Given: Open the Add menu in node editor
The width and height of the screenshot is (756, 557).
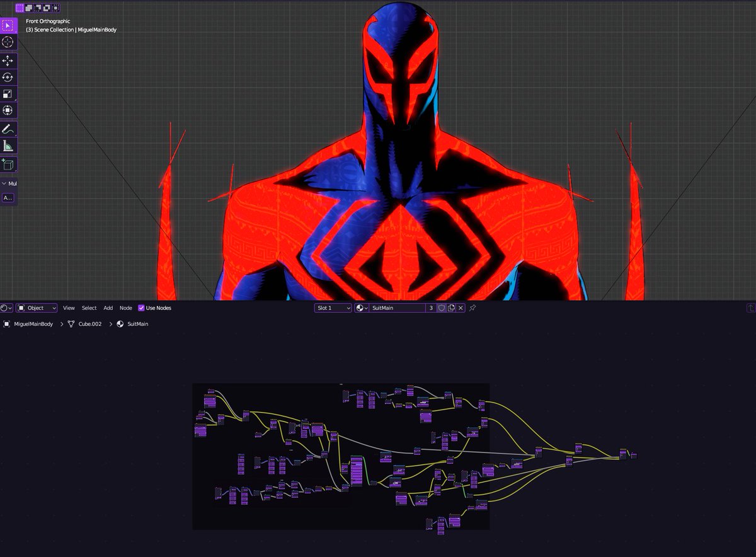Looking at the screenshot, I should (x=108, y=308).
